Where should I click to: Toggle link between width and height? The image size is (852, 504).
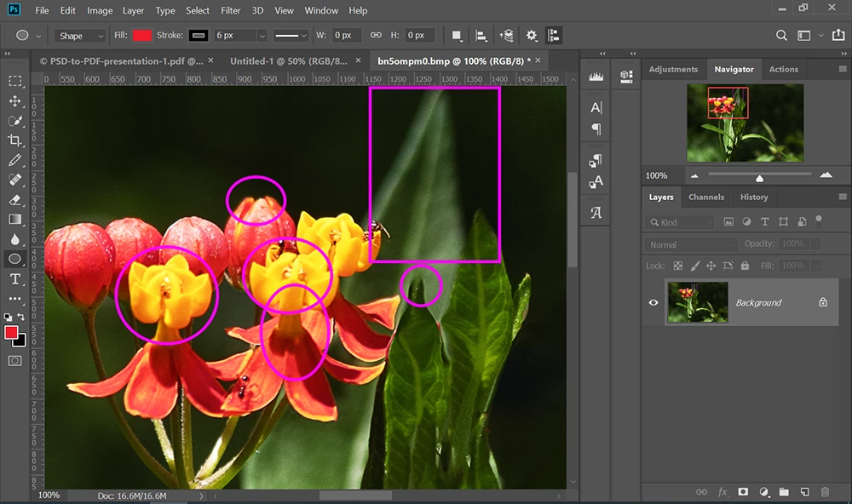[376, 36]
